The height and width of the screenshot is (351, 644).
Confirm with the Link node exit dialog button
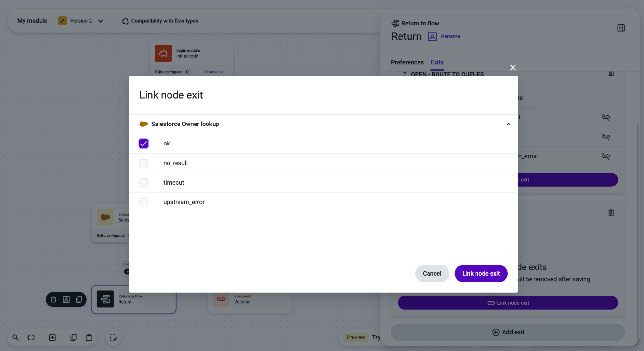pos(481,274)
